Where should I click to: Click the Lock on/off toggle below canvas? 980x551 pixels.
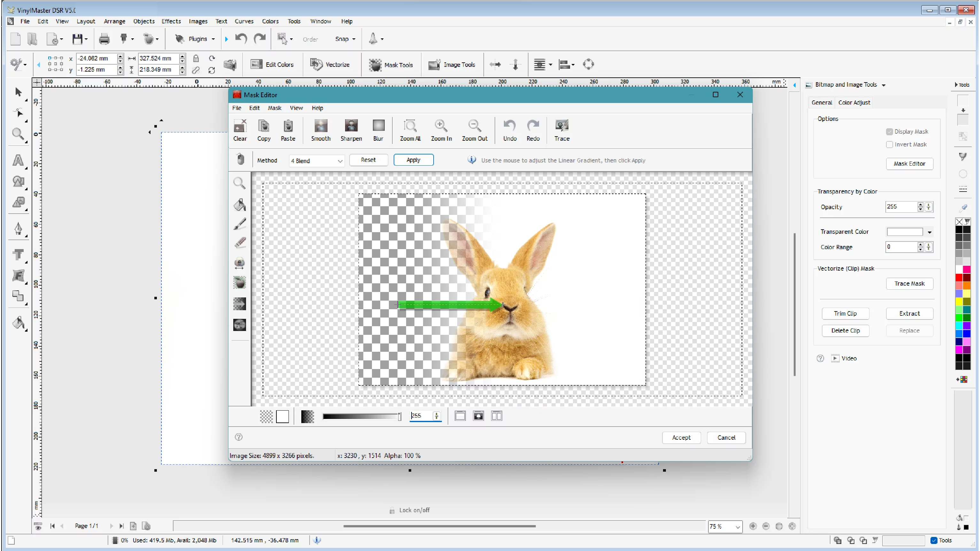tap(410, 510)
